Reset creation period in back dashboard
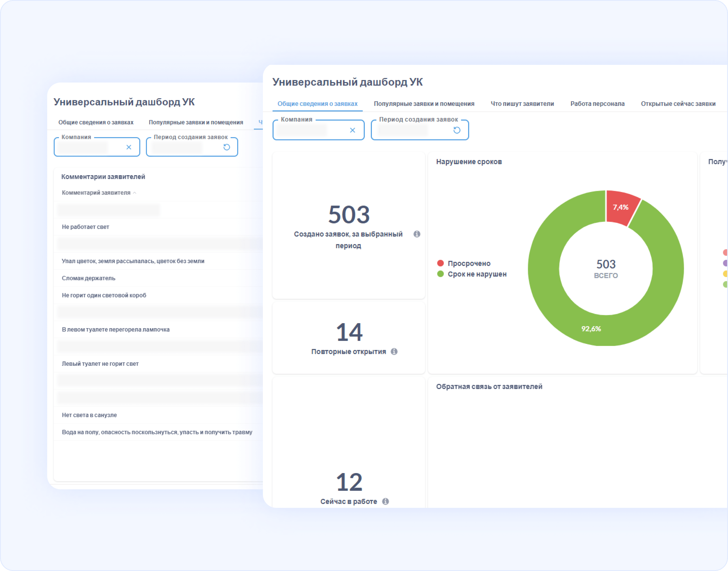This screenshot has width=728, height=571. coord(226,147)
